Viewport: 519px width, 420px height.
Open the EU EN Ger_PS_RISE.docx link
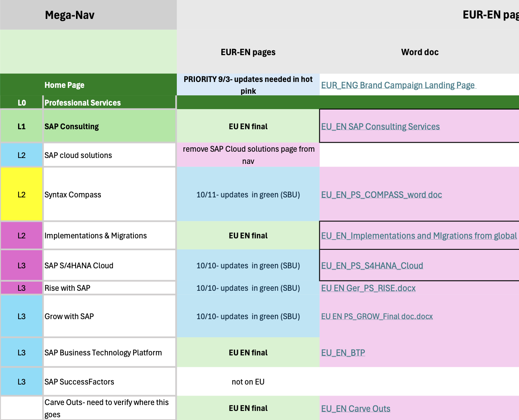pos(368,288)
